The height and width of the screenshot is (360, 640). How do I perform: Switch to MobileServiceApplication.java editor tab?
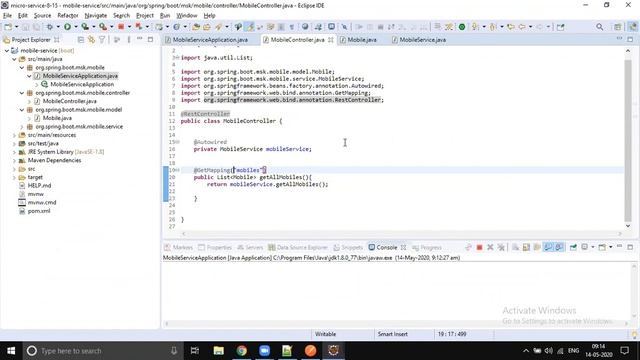210,40
